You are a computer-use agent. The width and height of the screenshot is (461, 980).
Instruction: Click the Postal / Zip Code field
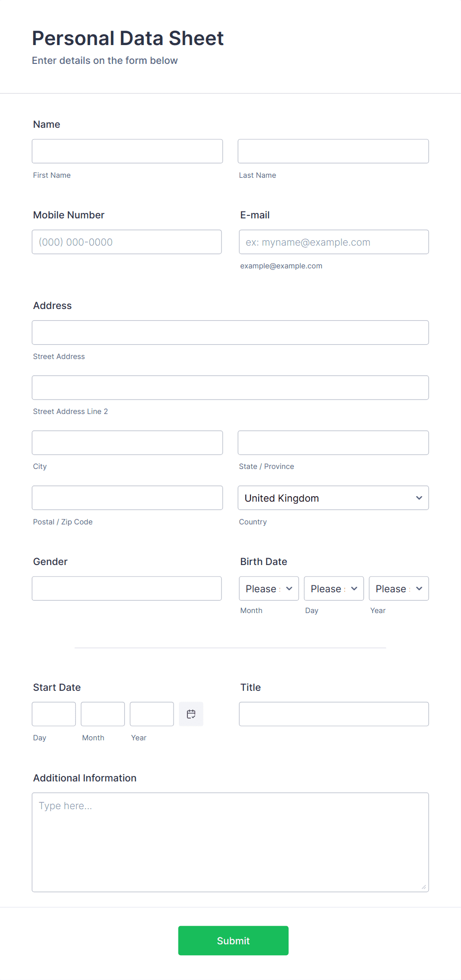(127, 498)
